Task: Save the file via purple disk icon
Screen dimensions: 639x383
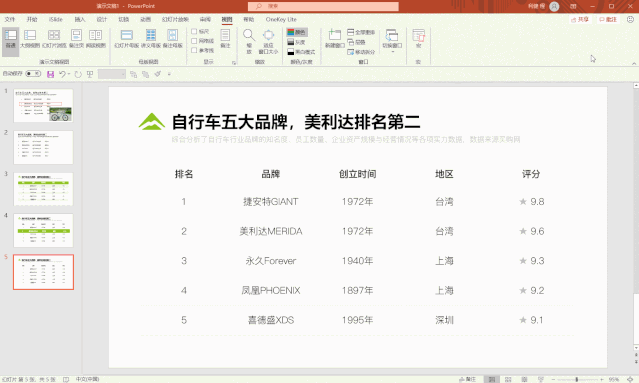Action: pos(51,74)
